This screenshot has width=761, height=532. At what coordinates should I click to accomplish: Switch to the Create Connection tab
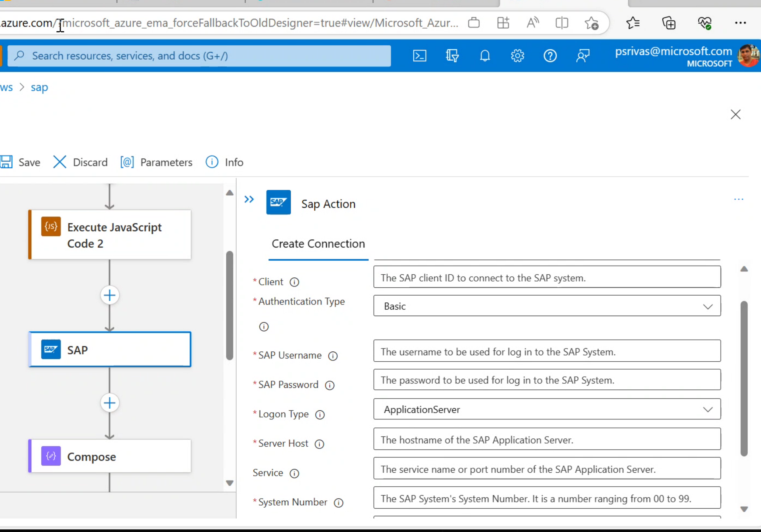[x=318, y=244]
